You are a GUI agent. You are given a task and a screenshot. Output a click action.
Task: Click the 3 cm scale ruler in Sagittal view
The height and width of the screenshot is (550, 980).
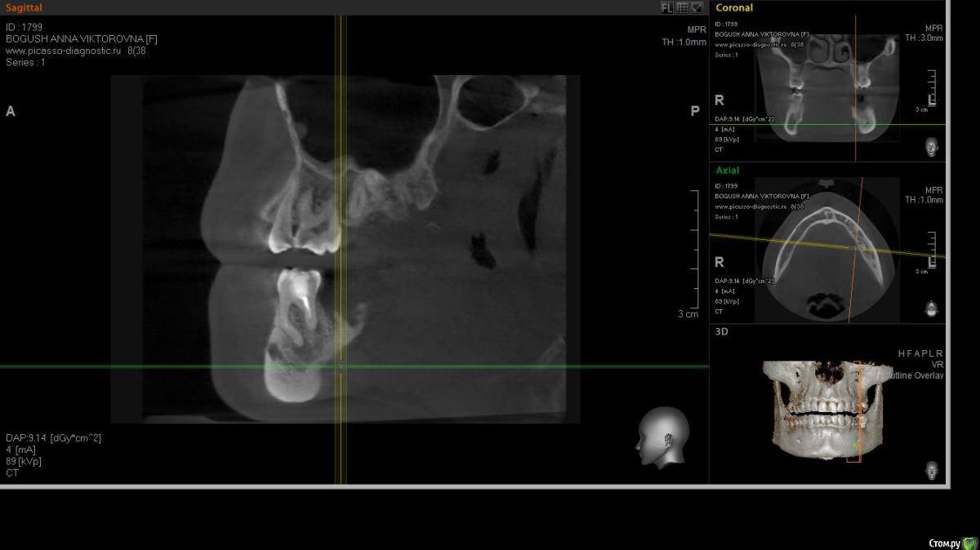(x=694, y=253)
